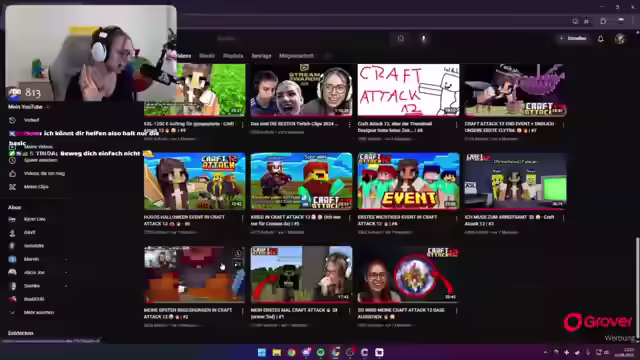Viewport: 640px width, 360px height.
Task: Open three-dot menu for Erstes wichtiger Event video
Action: (x=456, y=218)
